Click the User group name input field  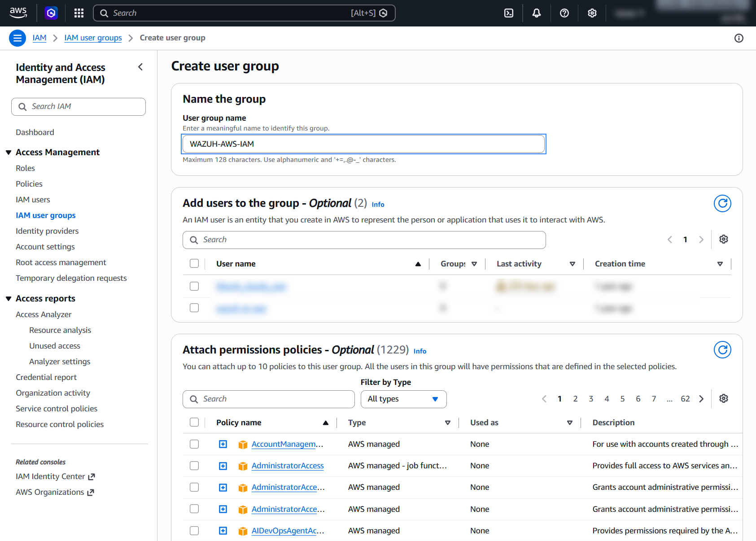point(364,144)
